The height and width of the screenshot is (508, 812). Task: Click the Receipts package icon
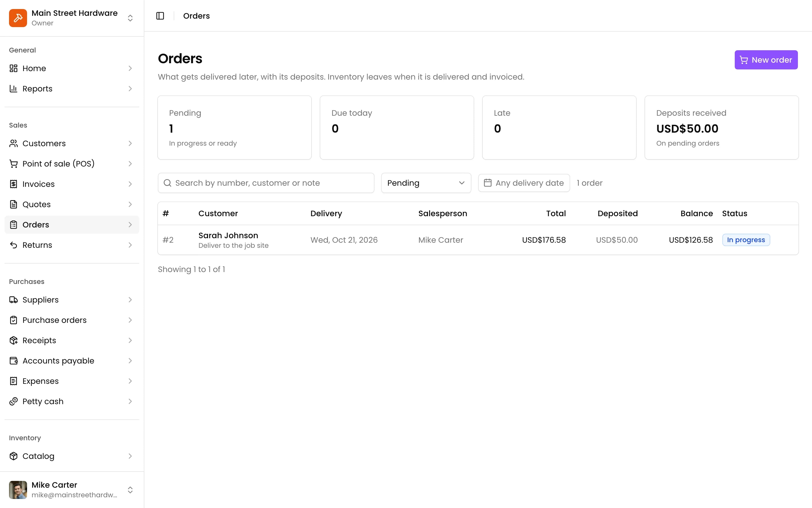click(x=14, y=340)
